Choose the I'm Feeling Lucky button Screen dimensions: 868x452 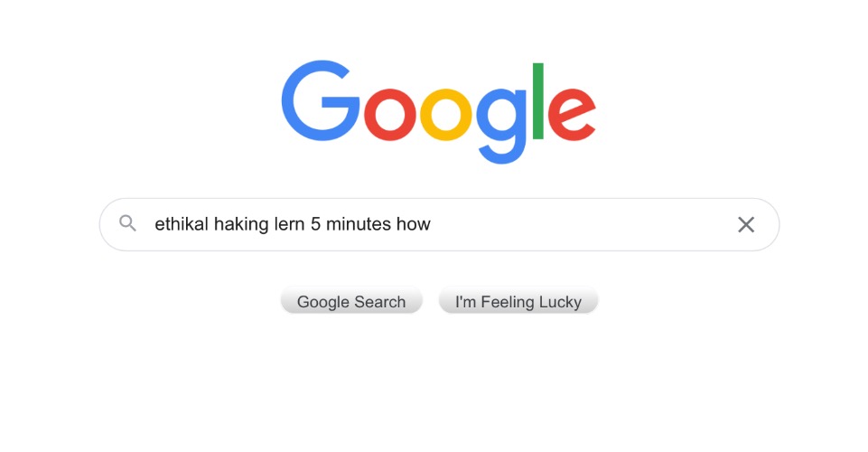tap(518, 301)
